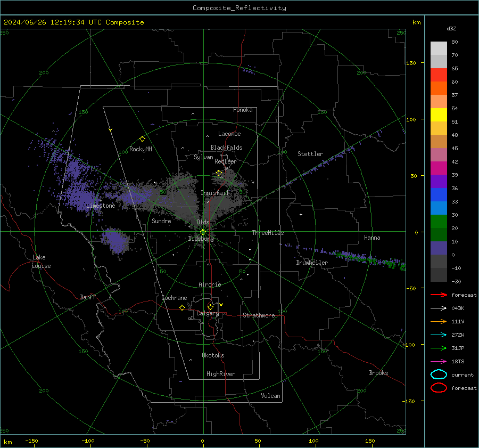
Task: Click the current legend label
Action: coord(463,374)
